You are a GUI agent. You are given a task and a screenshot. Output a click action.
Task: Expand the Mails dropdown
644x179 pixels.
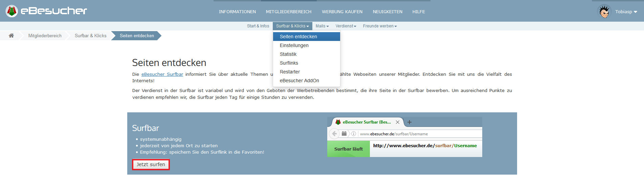322,26
